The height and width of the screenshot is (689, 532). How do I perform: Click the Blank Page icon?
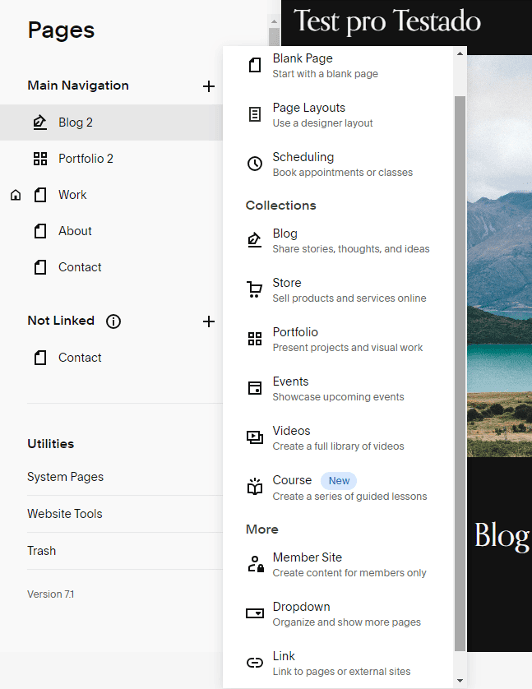[255, 65]
